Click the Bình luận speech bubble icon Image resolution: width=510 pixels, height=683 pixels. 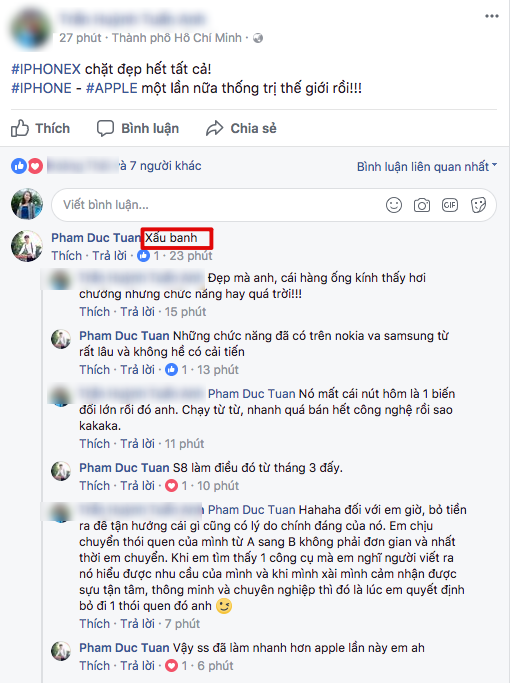tap(105, 128)
